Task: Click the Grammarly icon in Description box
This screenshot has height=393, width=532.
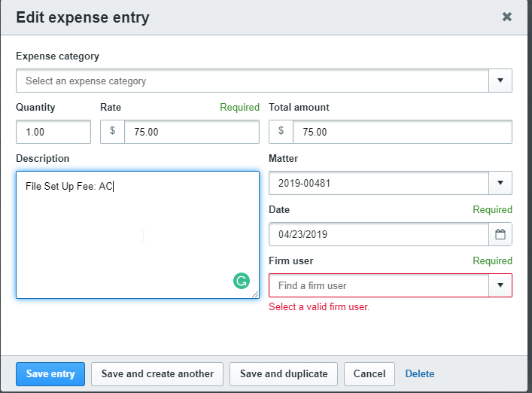Action: coord(242,281)
